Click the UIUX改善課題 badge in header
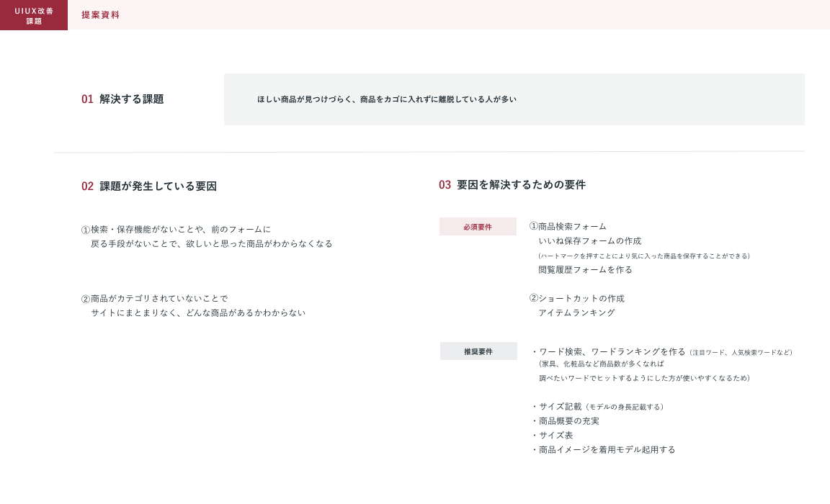 coord(34,15)
